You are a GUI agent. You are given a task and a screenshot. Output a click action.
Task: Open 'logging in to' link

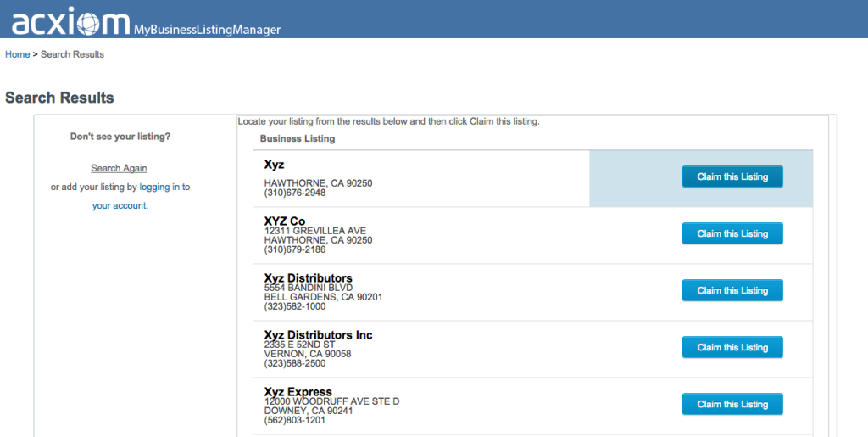[164, 187]
